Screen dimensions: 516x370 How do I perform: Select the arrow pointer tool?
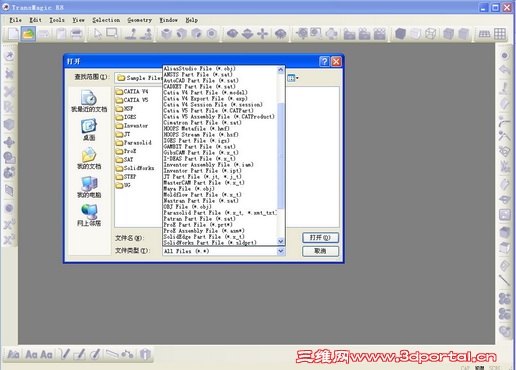click(x=97, y=34)
